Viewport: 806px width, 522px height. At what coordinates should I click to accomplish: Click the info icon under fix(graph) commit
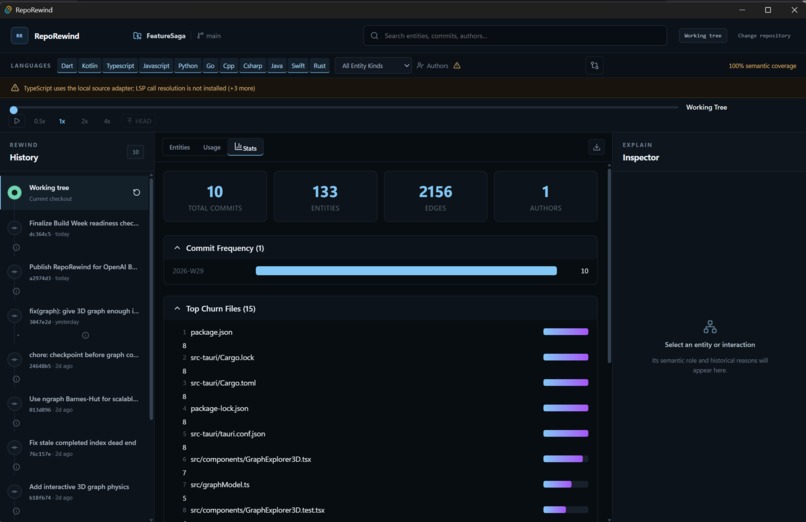click(85, 335)
